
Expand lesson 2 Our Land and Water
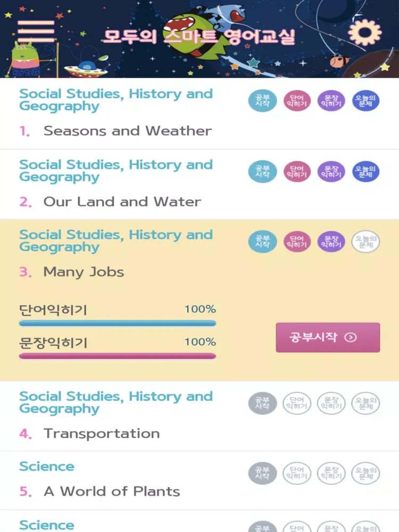[122, 202]
